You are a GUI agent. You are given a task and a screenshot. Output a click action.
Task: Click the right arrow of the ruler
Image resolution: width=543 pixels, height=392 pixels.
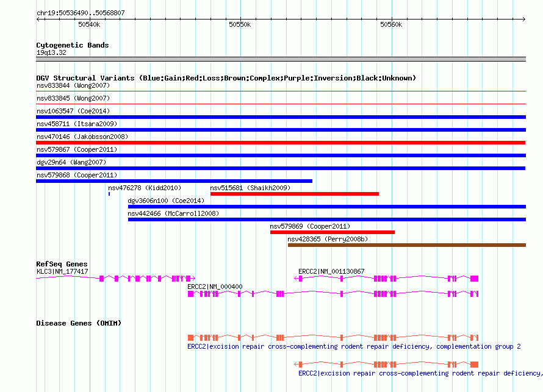(523, 19)
